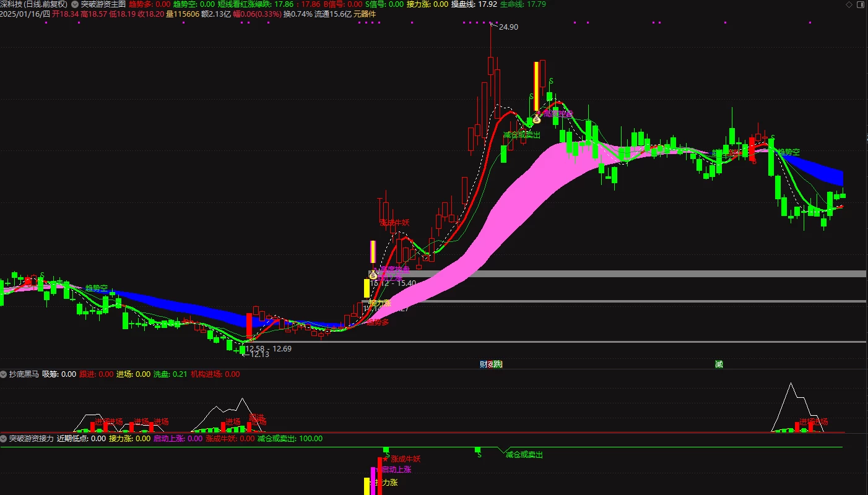The width and height of the screenshot is (868, 495).
Task: Click the 减仓或卖出 label on main chart
Action: (522, 134)
